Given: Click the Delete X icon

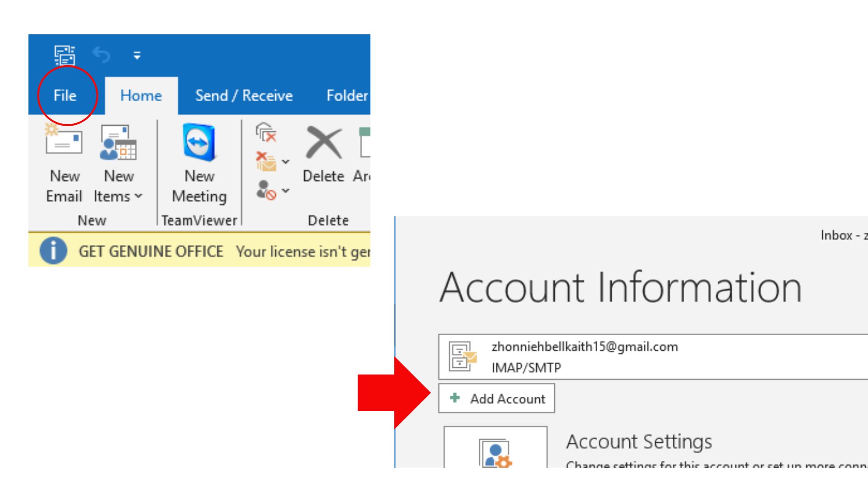Looking at the screenshot, I should [324, 143].
